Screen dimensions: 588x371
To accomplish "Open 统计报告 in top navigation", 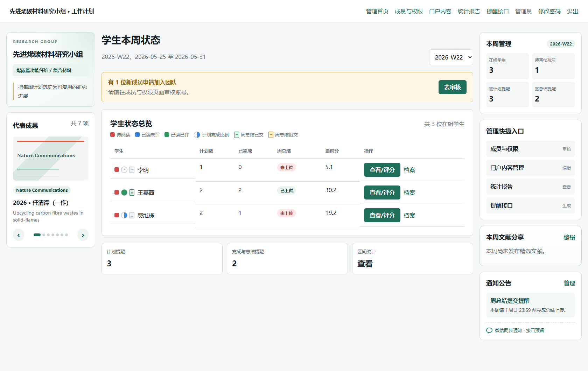I will pyautogui.click(x=469, y=12).
